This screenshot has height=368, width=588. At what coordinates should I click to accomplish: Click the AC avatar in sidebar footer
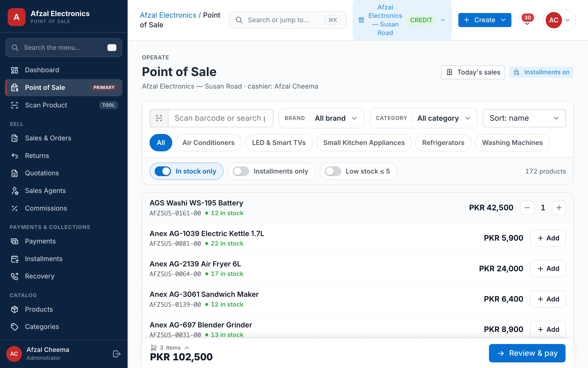pos(14,354)
